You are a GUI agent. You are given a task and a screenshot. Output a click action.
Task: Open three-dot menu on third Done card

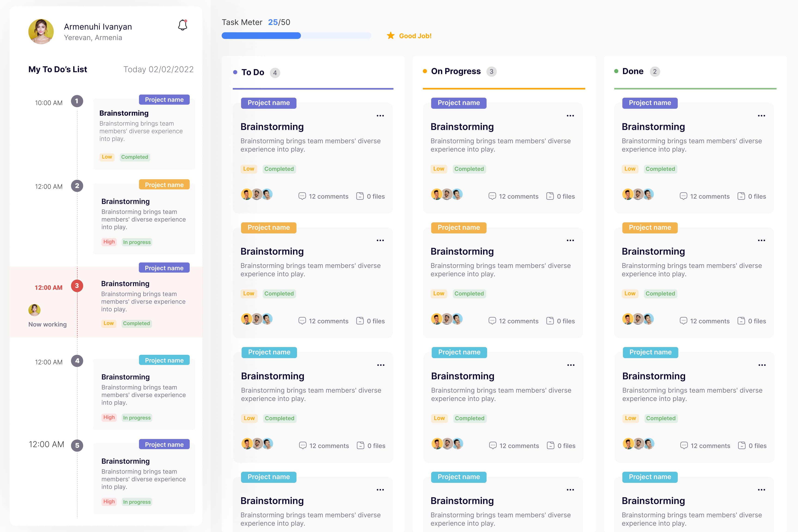762,365
